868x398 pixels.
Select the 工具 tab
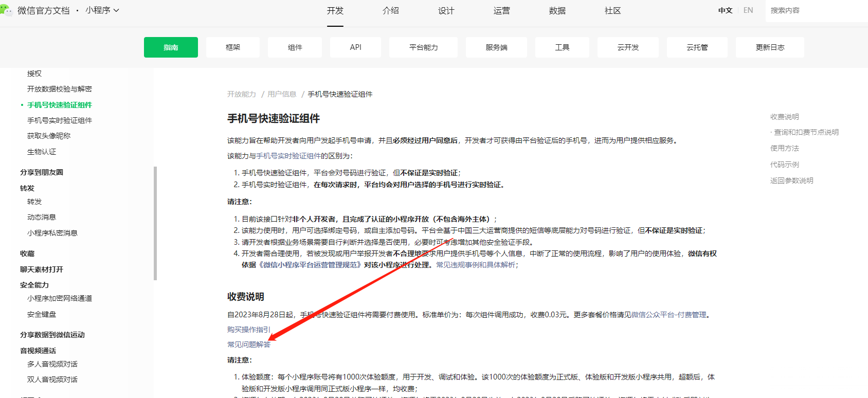(x=563, y=47)
